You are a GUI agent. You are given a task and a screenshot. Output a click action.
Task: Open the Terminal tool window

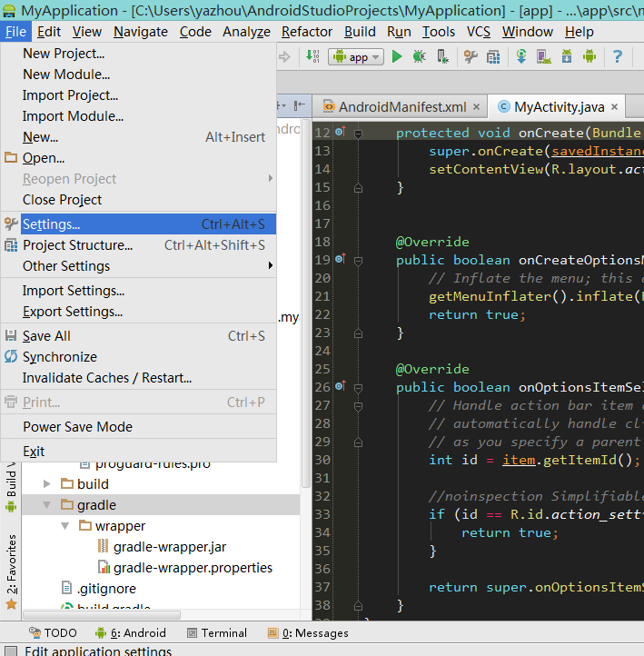click(x=216, y=632)
